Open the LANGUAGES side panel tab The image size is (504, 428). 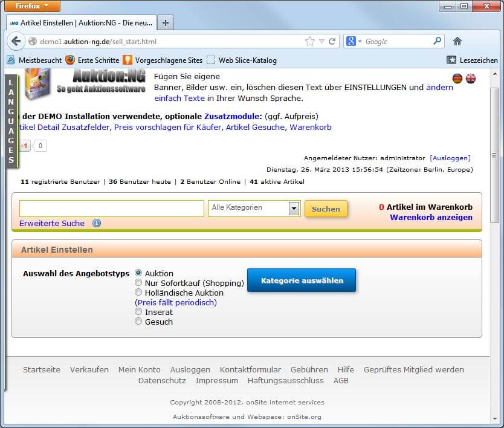(11, 122)
